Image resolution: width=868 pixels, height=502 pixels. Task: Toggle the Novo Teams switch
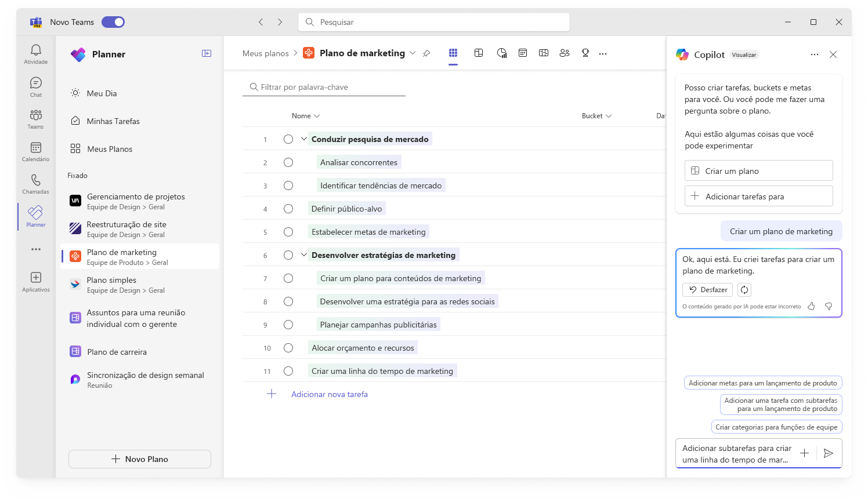coord(113,22)
